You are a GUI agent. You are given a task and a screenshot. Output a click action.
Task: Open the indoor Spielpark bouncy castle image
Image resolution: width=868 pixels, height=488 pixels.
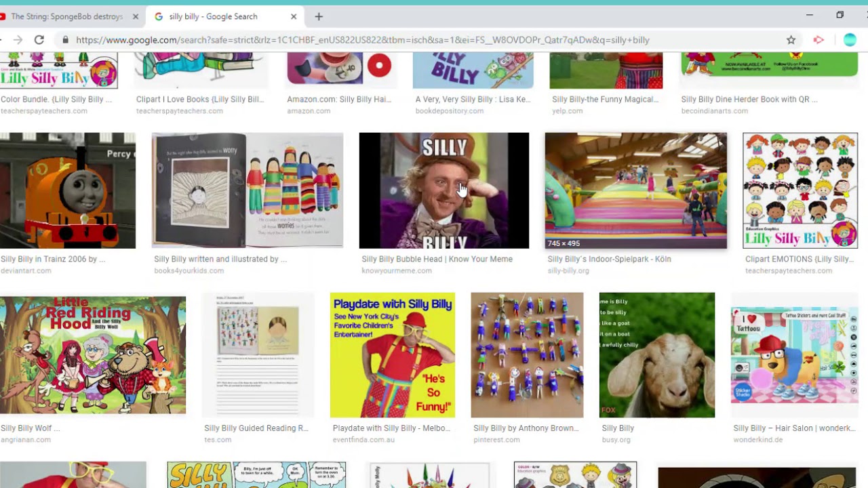(x=636, y=190)
